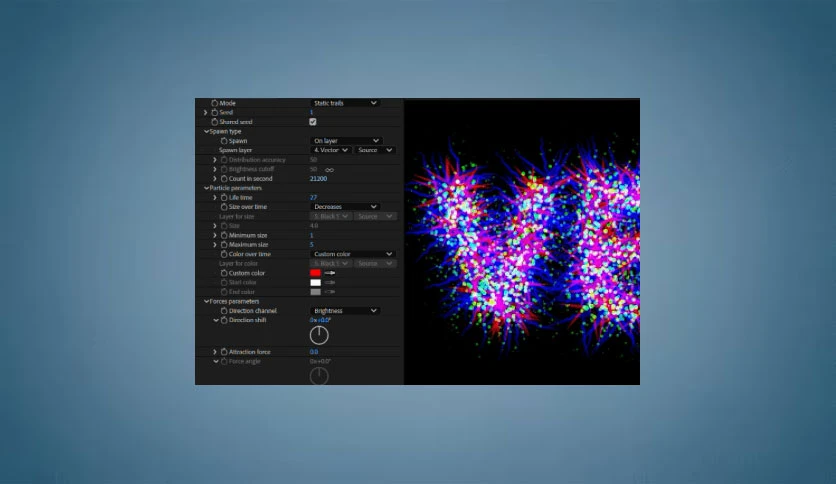Collapse the Spawn type group

(x=206, y=132)
